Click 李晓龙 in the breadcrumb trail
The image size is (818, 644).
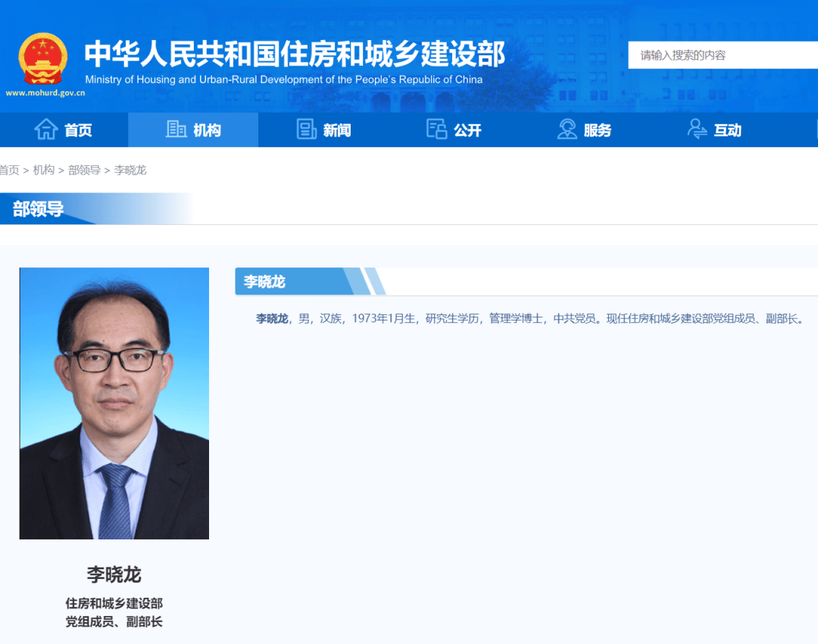130,170
